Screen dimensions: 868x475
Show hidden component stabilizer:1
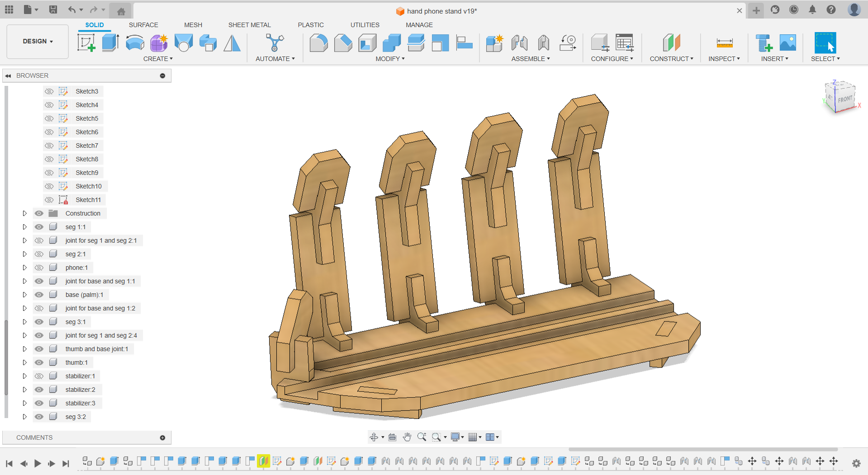pos(39,376)
